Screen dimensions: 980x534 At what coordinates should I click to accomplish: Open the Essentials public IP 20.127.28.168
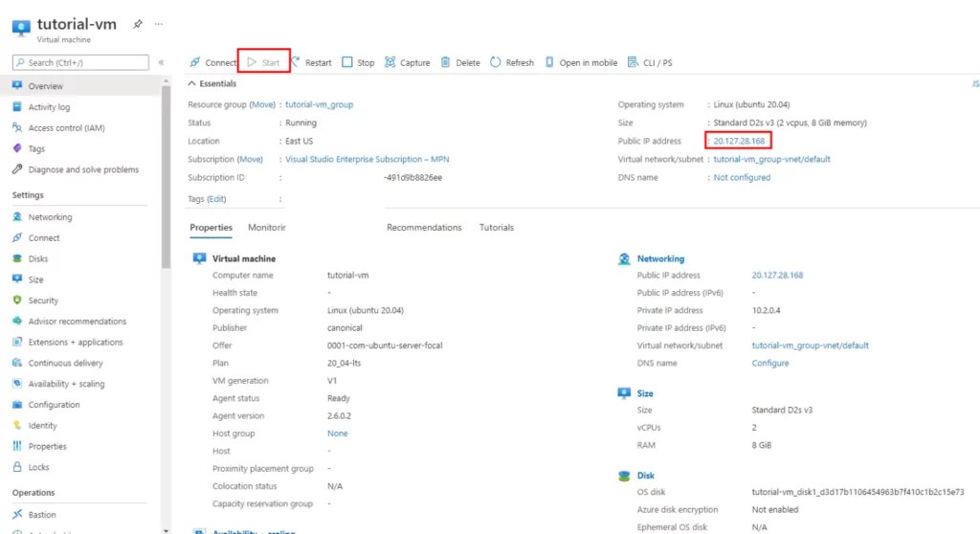[x=739, y=141]
